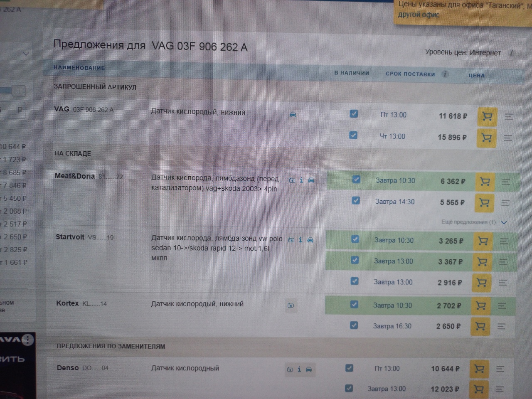Image resolution: width=532 pixels, height=399 pixels.
Task: Sort by СРОК ПОСТАВКИ column header
Action: 410,74
